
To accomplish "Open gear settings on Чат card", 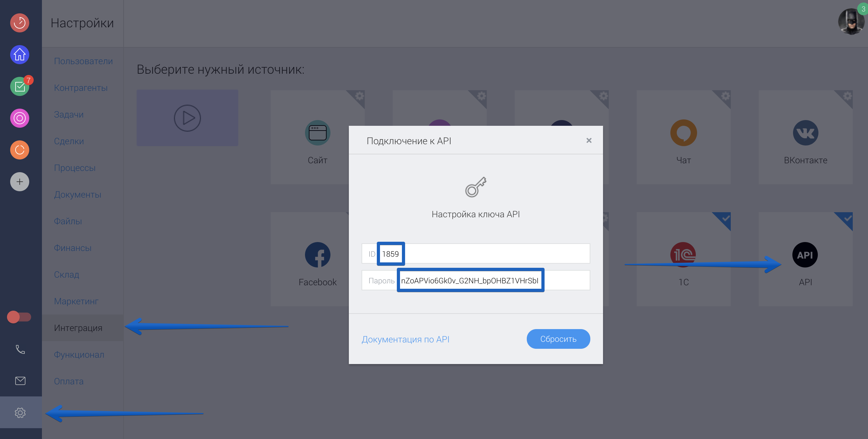I will click(725, 96).
